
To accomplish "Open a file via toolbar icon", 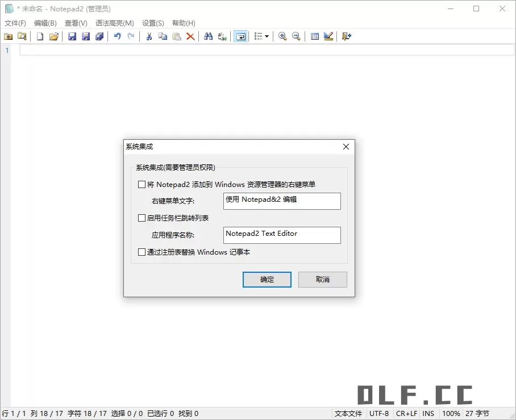I will (53, 36).
